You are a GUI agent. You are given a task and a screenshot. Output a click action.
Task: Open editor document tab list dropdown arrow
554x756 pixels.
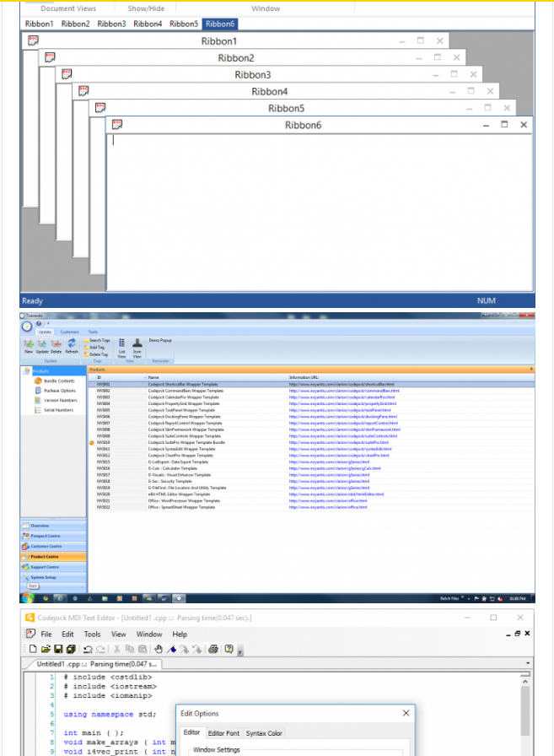[x=528, y=663]
